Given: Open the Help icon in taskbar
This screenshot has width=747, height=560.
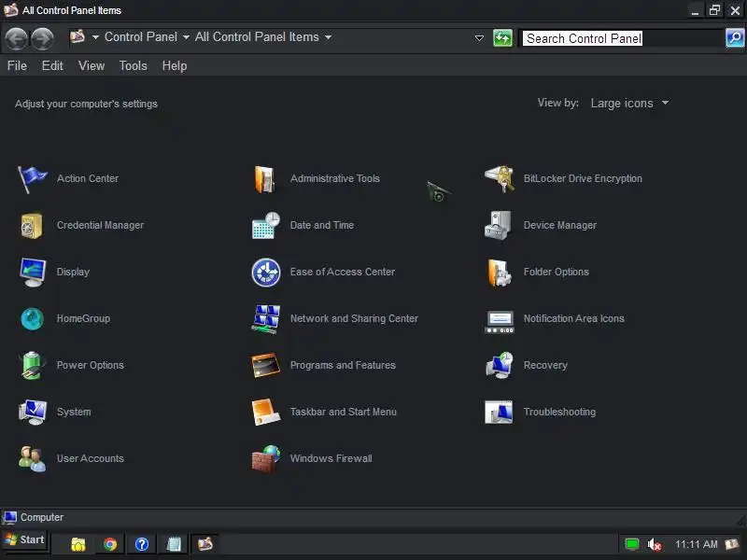Looking at the screenshot, I should pos(142,544).
